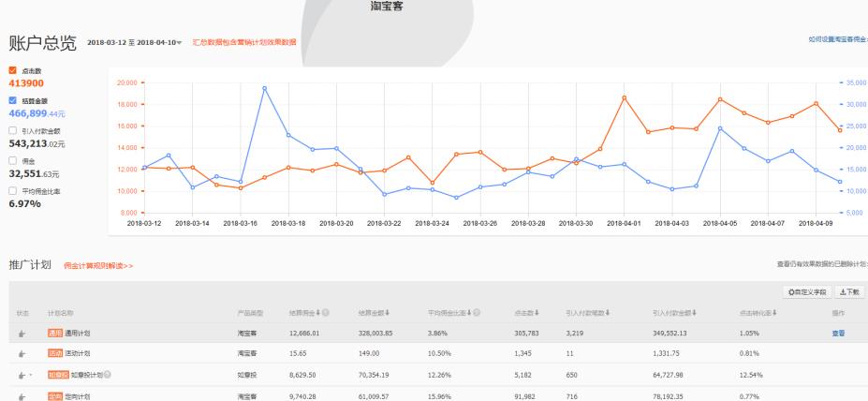The image size is (868, 401).
Task: Click the 下载 download button
Action: pyautogui.click(x=849, y=291)
